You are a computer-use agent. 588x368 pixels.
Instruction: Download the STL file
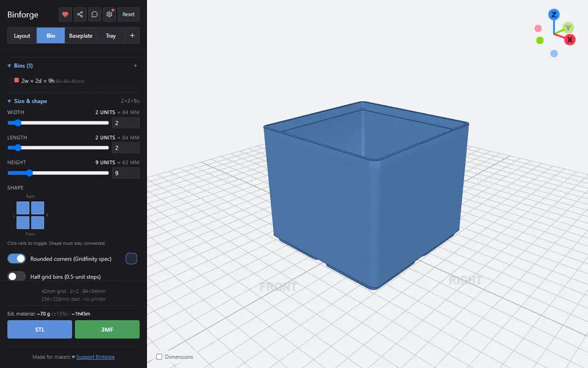pyautogui.click(x=40, y=329)
